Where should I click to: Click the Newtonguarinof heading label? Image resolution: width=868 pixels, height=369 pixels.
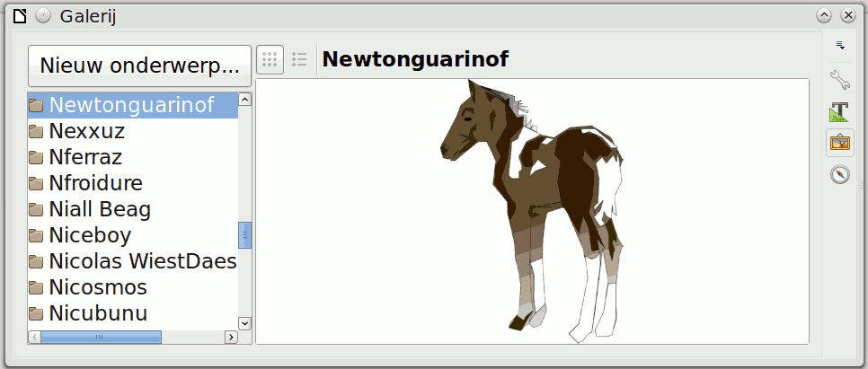click(415, 59)
